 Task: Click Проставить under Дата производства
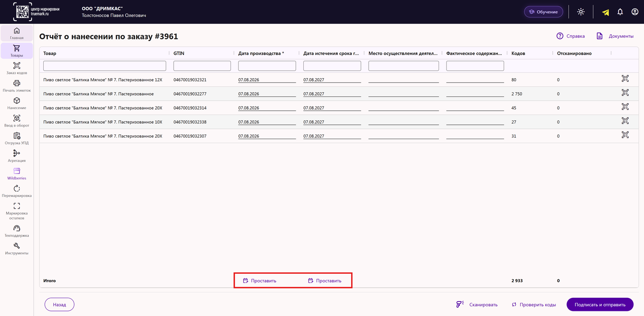259,280
